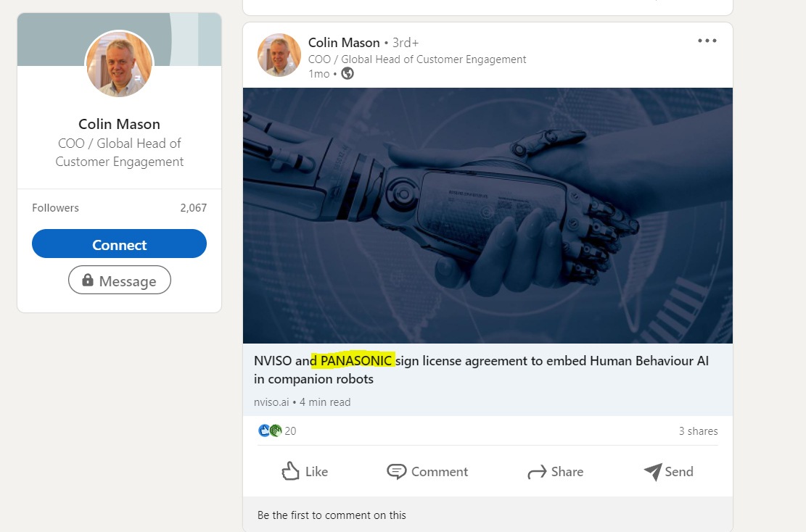Open the three-dot post options menu

pos(707,41)
